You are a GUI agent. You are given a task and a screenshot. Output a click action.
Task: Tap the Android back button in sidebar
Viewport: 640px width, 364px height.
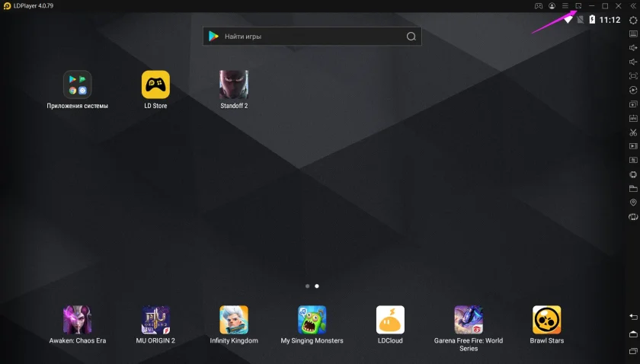coord(633,317)
